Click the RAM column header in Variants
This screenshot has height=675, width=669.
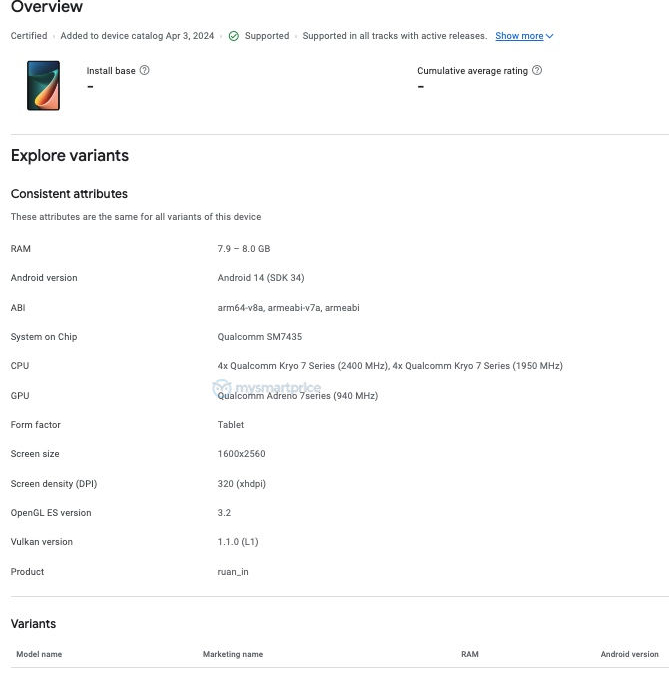point(469,654)
